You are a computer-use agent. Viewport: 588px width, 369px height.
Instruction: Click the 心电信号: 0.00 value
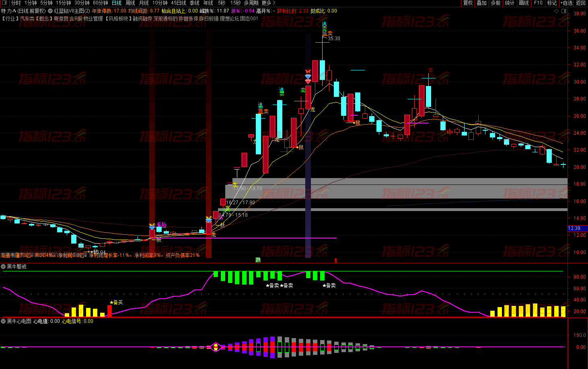[77, 321]
